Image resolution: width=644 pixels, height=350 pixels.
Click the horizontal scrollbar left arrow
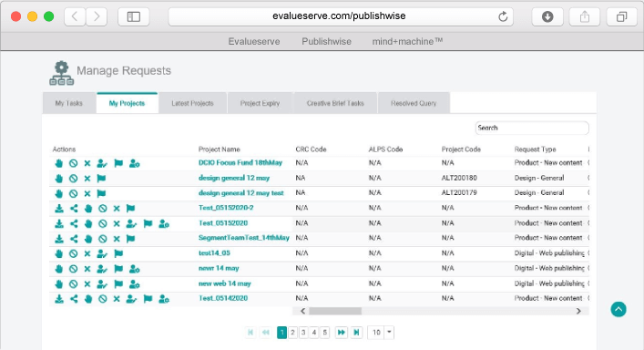[303, 311]
